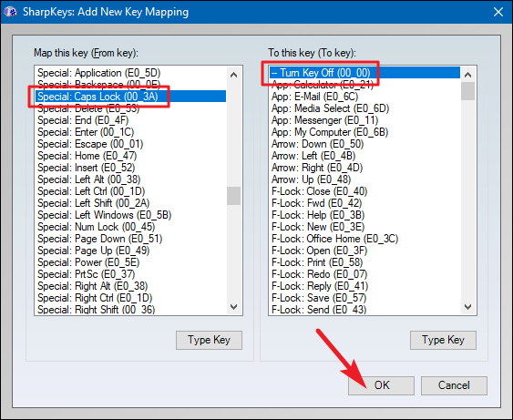Choose App: Media Select (E0_6D)
The image size is (513, 420).
click(x=364, y=108)
